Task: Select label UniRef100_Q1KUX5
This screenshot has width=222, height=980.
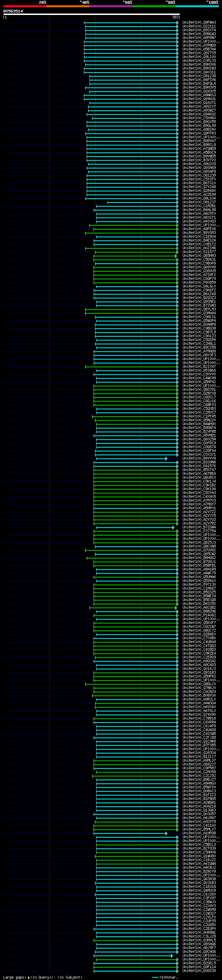Action: point(199,91)
